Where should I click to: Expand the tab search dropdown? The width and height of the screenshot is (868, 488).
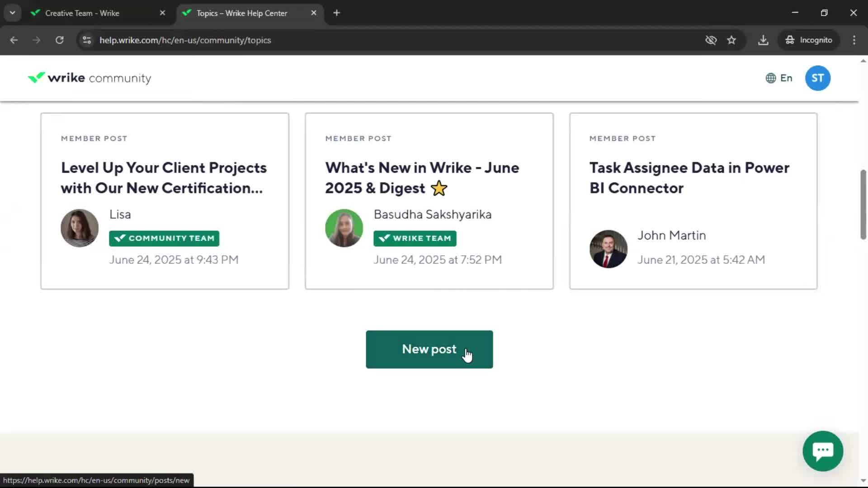click(12, 13)
